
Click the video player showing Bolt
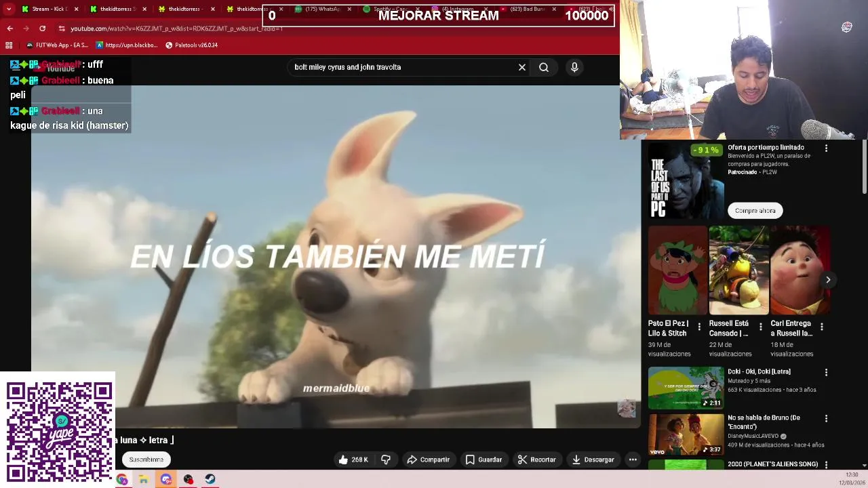pyautogui.click(x=336, y=256)
